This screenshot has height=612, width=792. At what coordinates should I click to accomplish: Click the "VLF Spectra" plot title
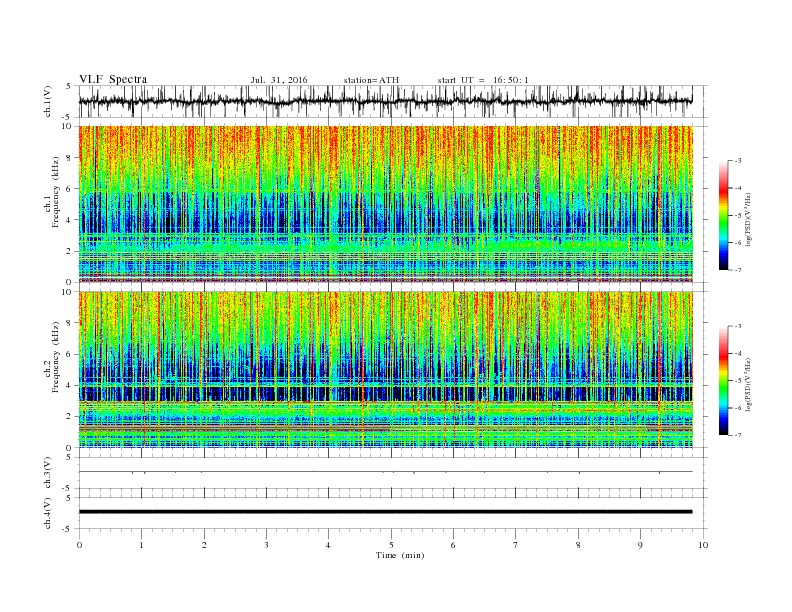(113, 79)
